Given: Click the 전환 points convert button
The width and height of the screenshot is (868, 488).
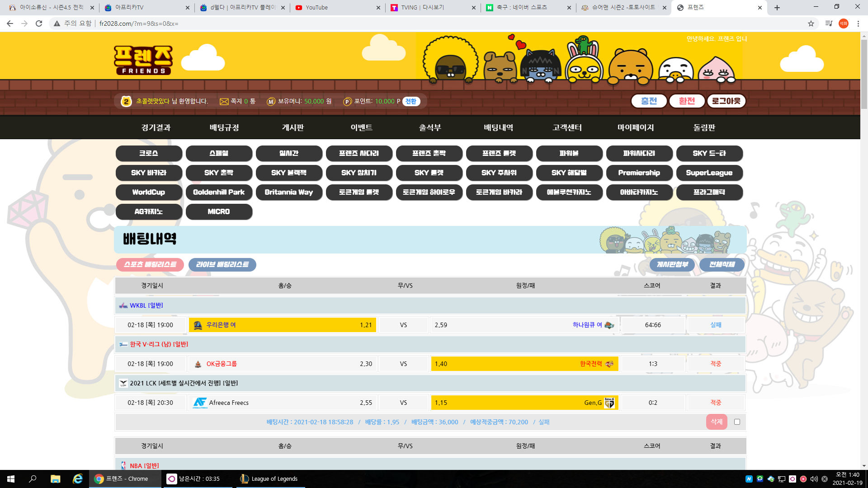Looking at the screenshot, I should pyautogui.click(x=410, y=101).
